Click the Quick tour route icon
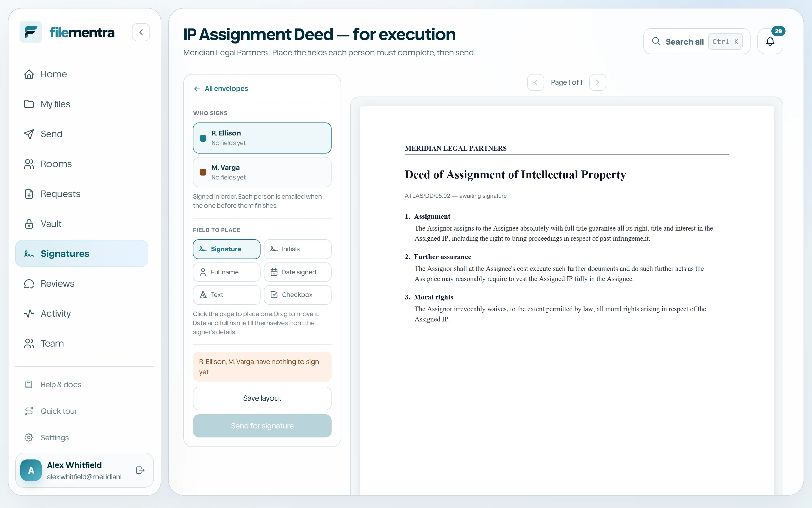This screenshot has height=508, width=812. [x=29, y=411]
